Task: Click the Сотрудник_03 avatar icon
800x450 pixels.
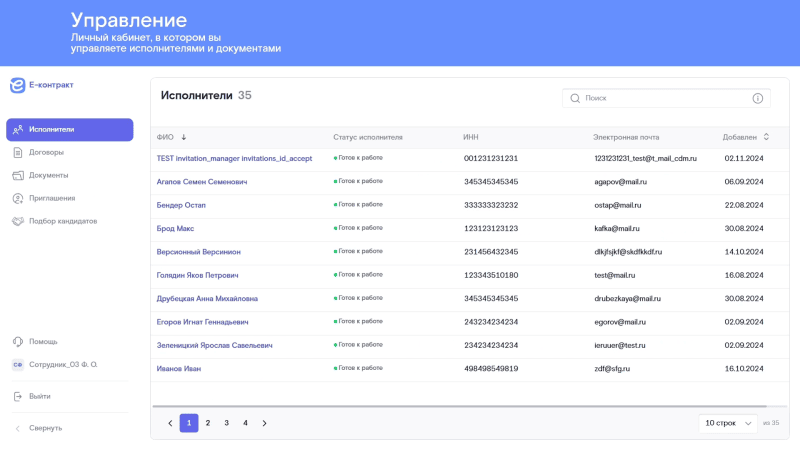Action: point(18,365)
